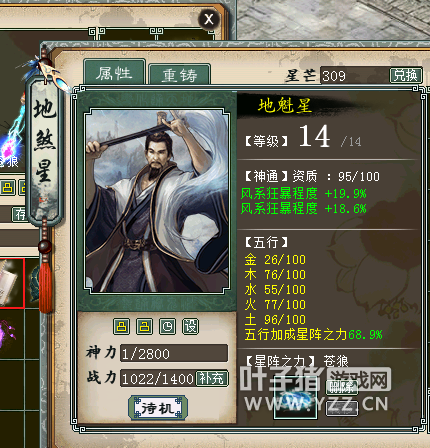Viewport: 430px width, 448px height.
Task: Click the 待机 standby button
Action: tap(158, 408)
